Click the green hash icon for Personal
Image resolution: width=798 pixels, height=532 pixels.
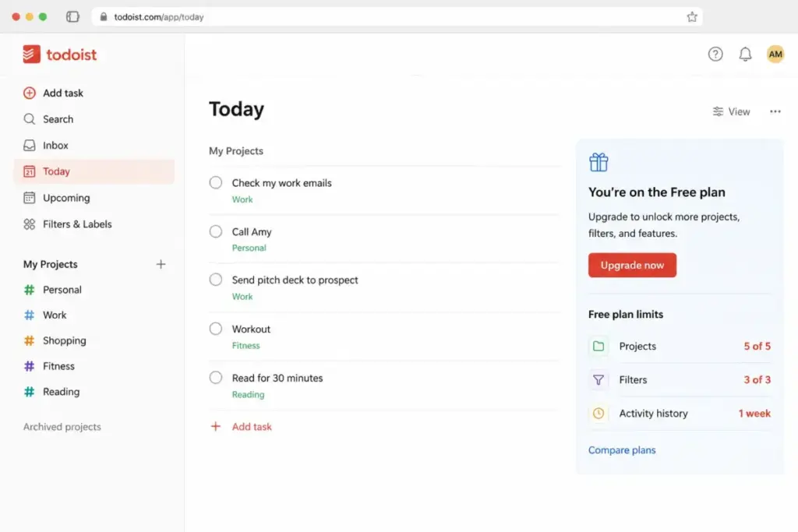[x=30, y=290]
